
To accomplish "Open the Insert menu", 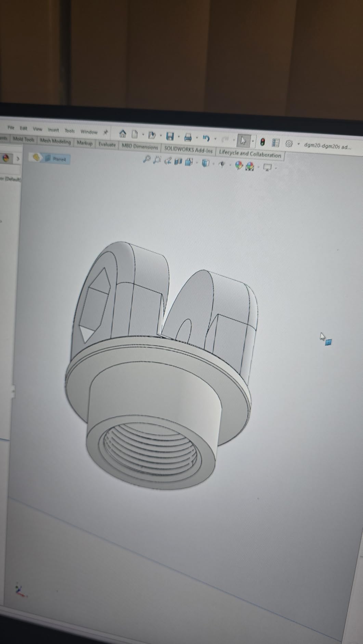I will 53,130.
